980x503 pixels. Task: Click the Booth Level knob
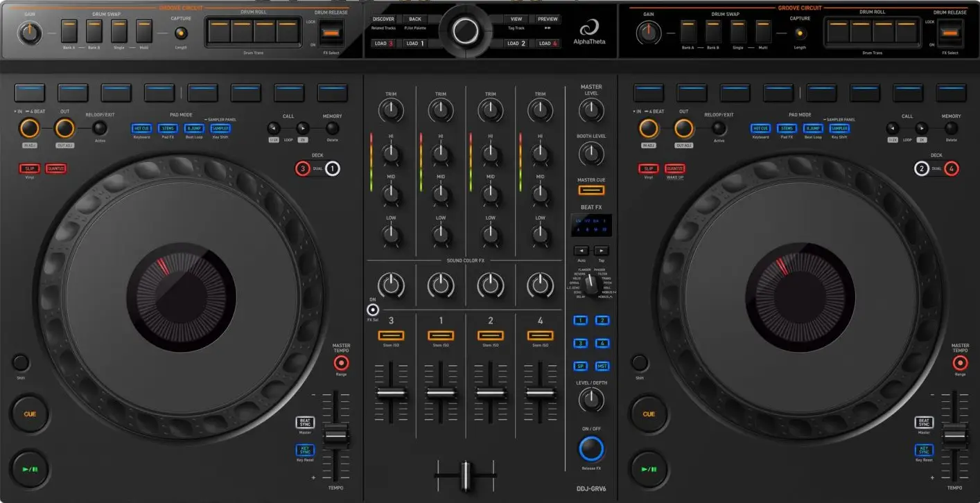591,154
